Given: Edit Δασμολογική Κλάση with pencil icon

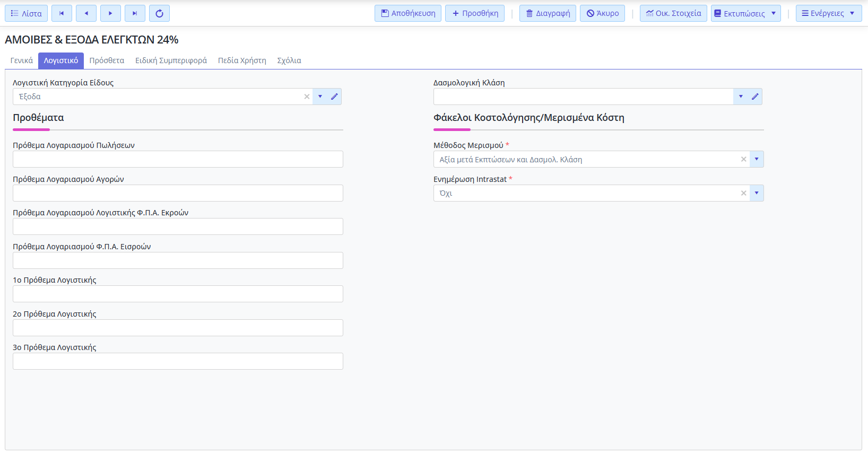Looking at the screenshot, I should point(755,97).
